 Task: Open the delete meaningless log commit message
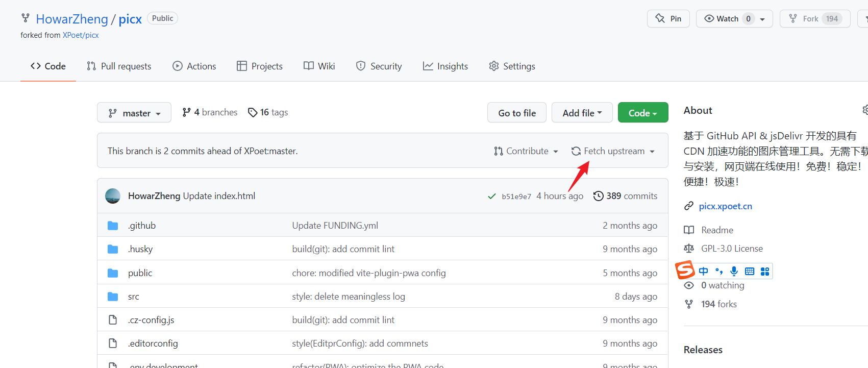click(349, 297)
